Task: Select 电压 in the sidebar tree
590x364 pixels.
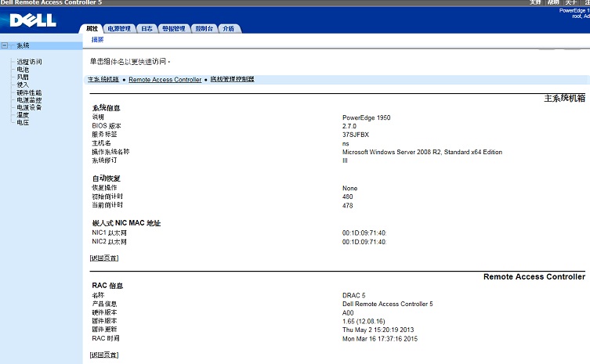Action: click(x=23, y=123)
